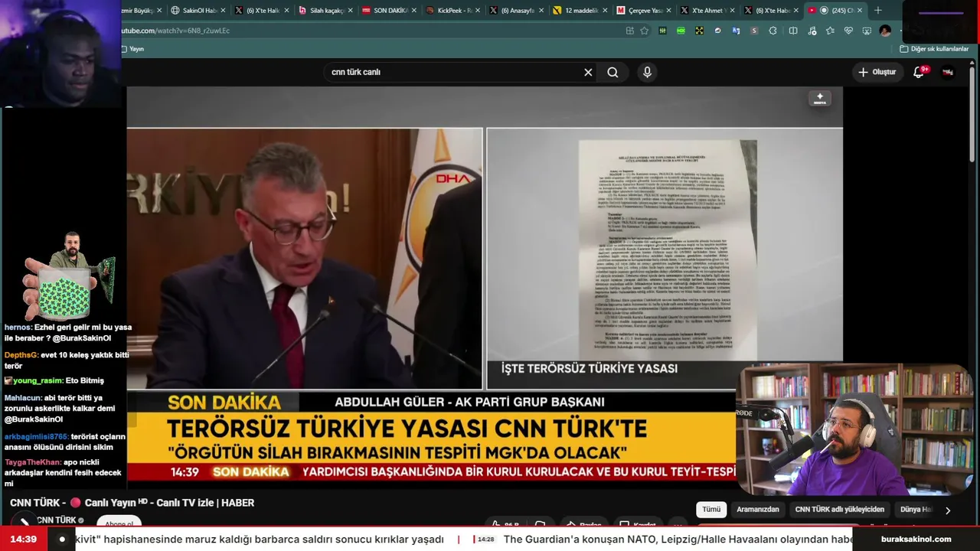Screen dimensions: 980x551
Task: Click the 'Oluştur' create button
Action: coord(877,72)
